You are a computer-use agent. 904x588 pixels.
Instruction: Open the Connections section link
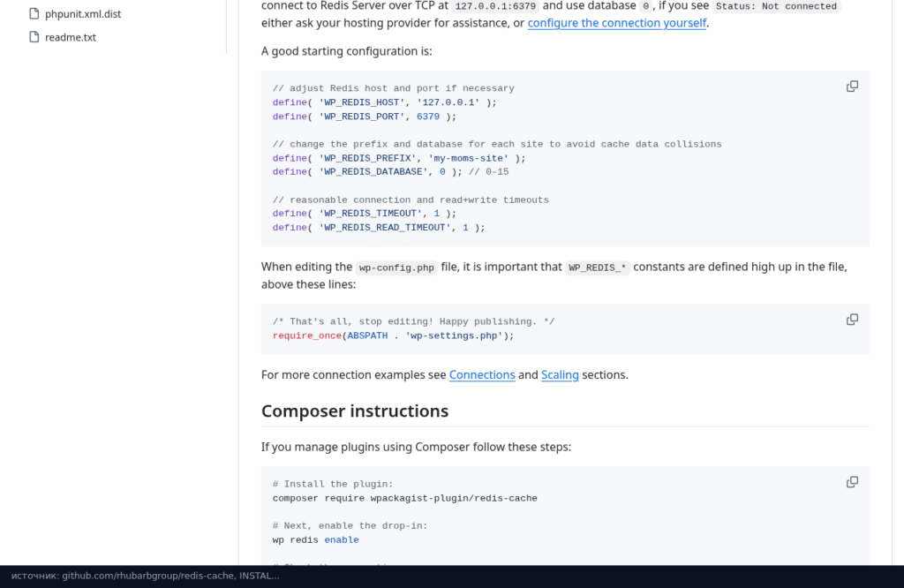tap(482, 374)
